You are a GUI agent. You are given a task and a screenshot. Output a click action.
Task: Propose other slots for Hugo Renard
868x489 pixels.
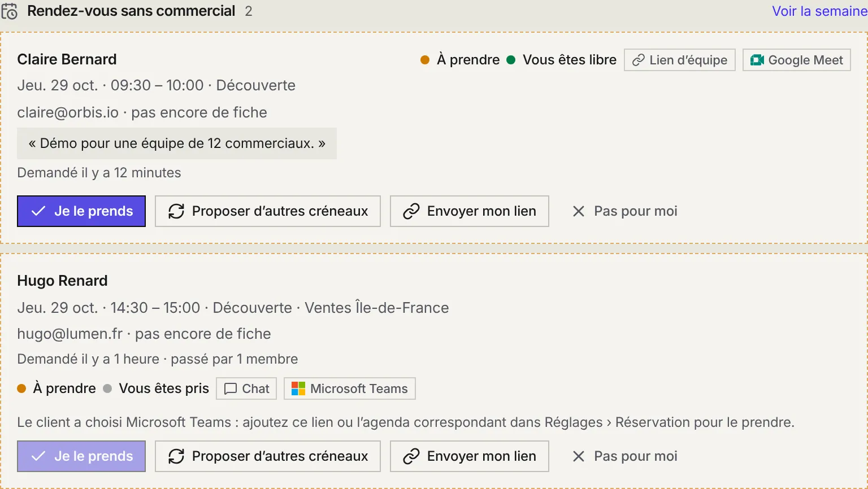(268, 456)
